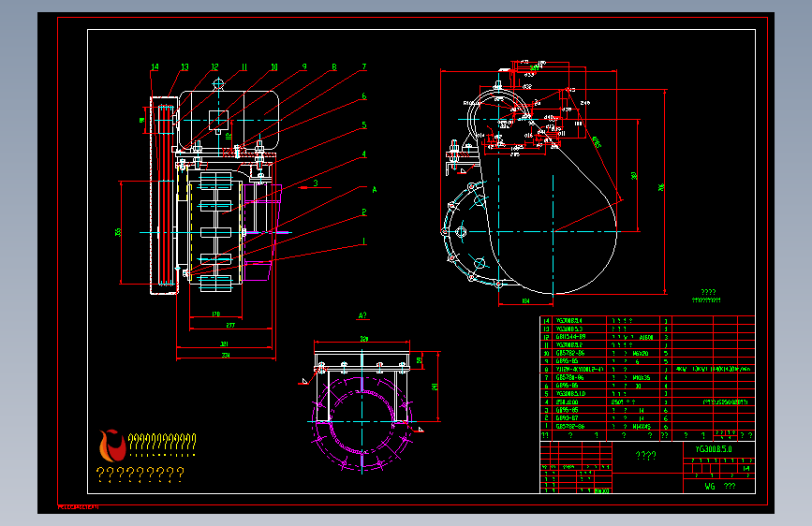Click the view-direction label 3 above the red arrow
812x526 pixels.
coord(316,183)
